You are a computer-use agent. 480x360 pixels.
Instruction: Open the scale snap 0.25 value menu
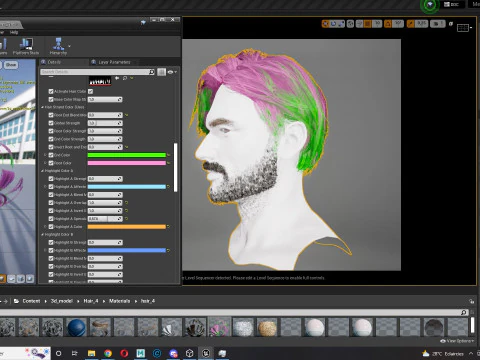click(422, 24)
